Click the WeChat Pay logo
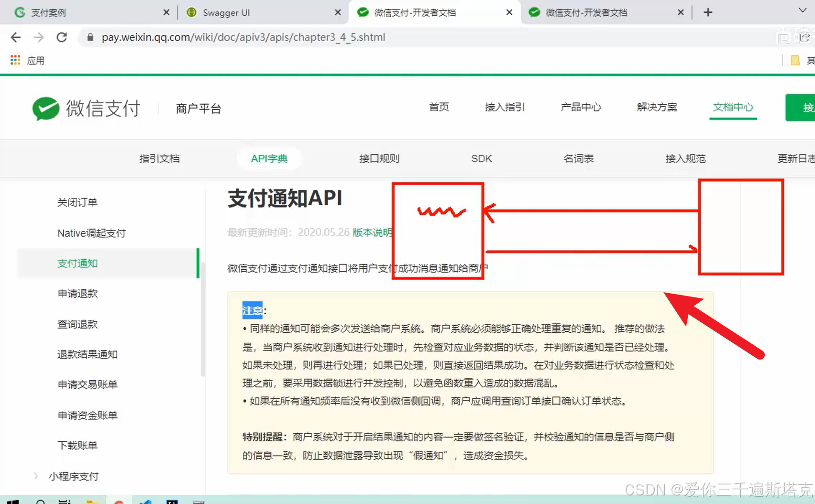This screenshot has height=504, width=815. point(87,109)
